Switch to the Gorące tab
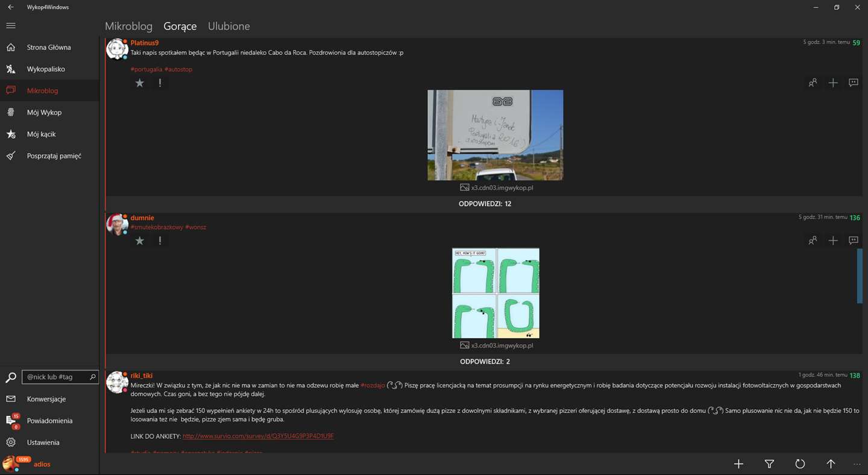 click(x=180, y=26)
